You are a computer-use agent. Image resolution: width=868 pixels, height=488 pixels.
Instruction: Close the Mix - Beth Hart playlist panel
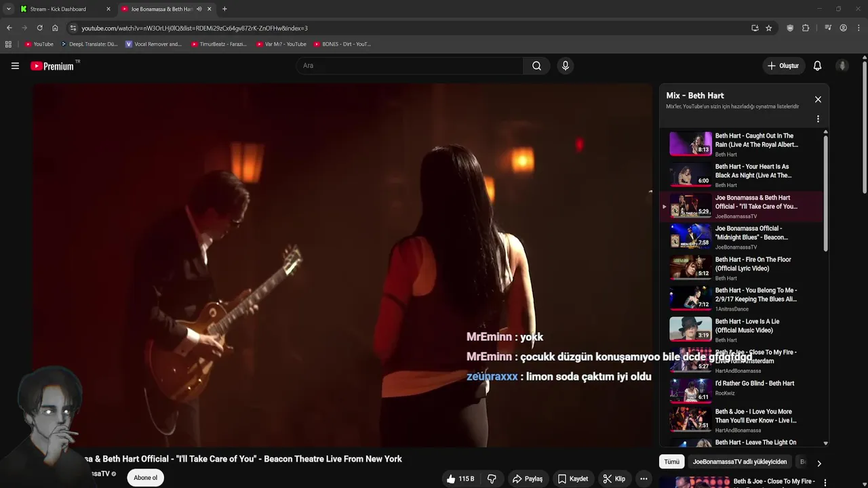click(x=818, y=100)
